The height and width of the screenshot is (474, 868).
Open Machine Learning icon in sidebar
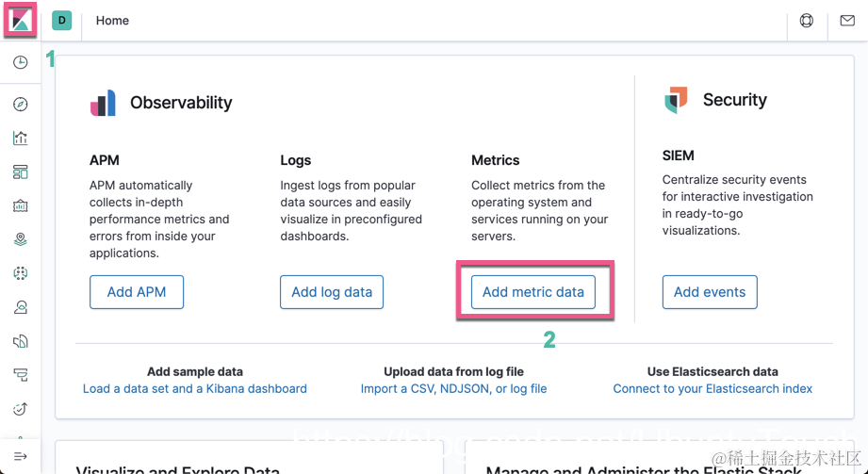click(x=20, y=273)
